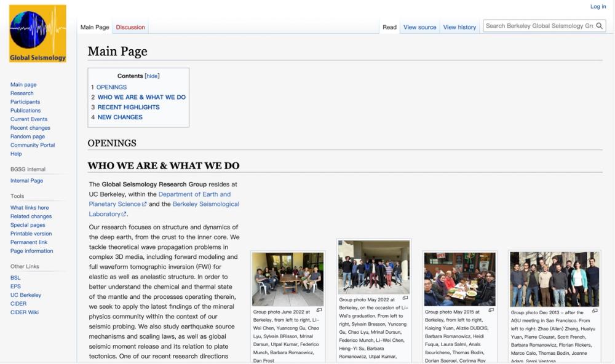Click the search magnifier icon
615x364 pixels.
pos(599,26)
